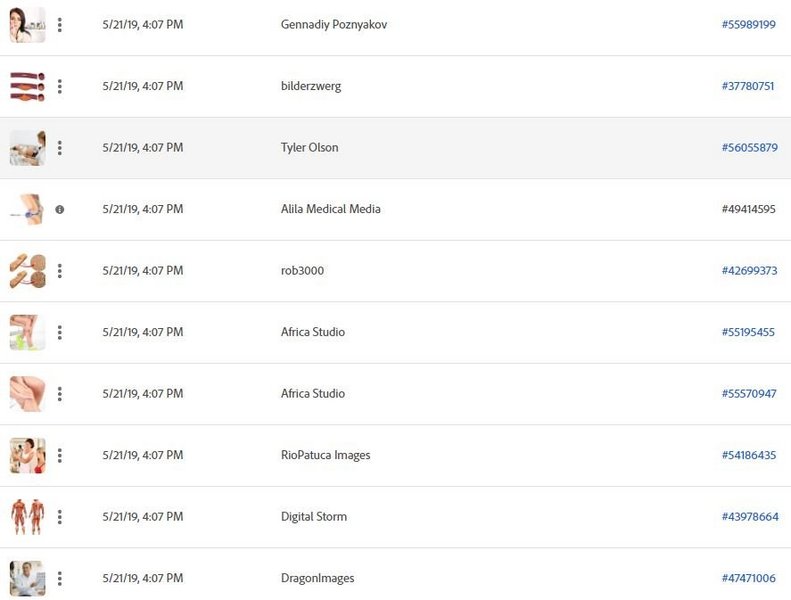Image resolution: width=791 pixels, height=600 pixels.
Task: Open options menu for Tyler Olson row
Action: 60,148
